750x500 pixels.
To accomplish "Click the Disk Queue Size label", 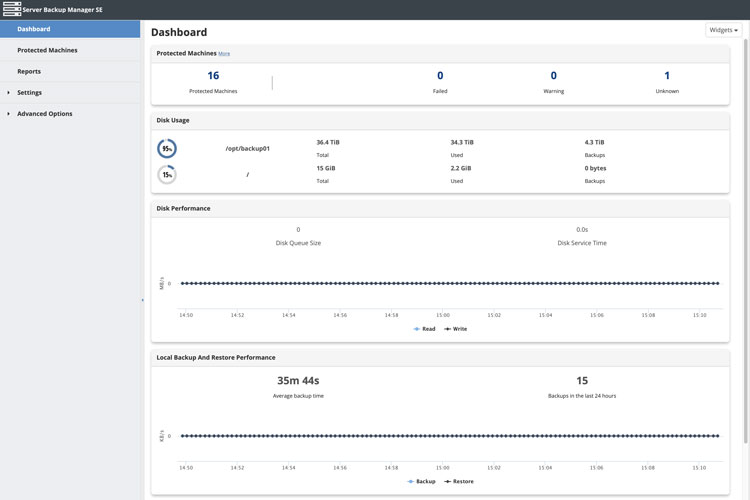I will point(298,243).
